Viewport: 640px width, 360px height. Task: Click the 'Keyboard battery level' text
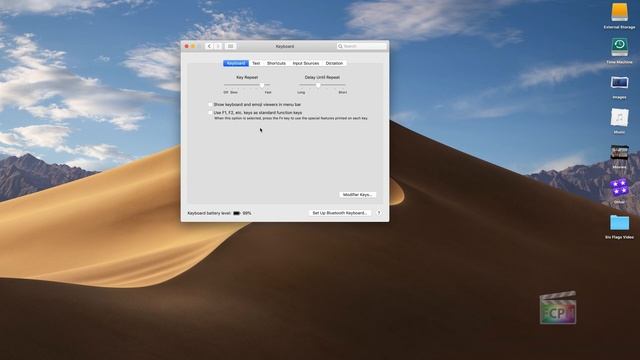[209, 213]
